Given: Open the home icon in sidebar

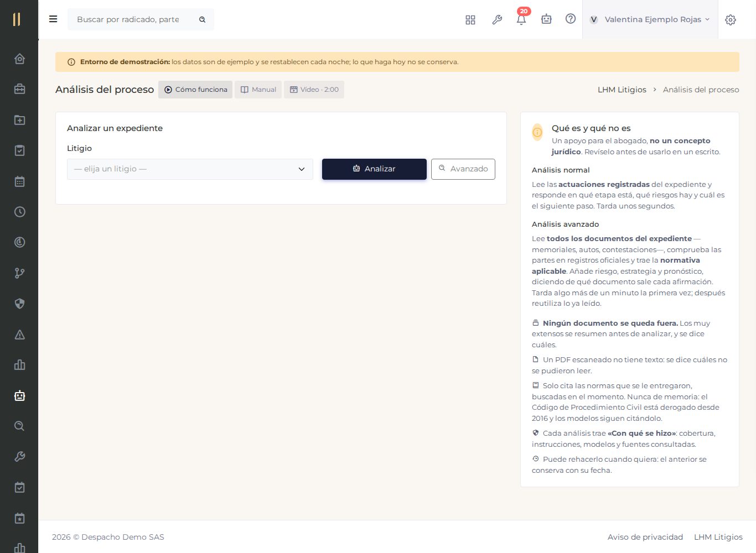Looking at the screenshot, I should coord(19,59).
